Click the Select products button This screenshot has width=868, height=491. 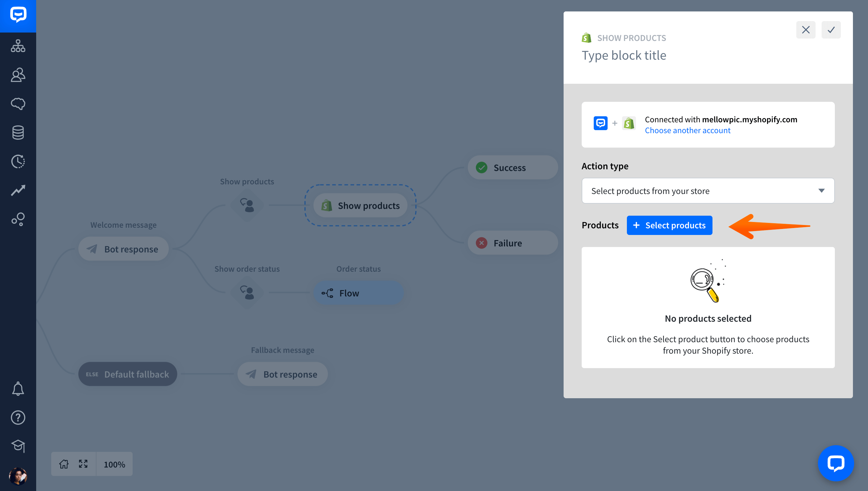coord(669,225)
